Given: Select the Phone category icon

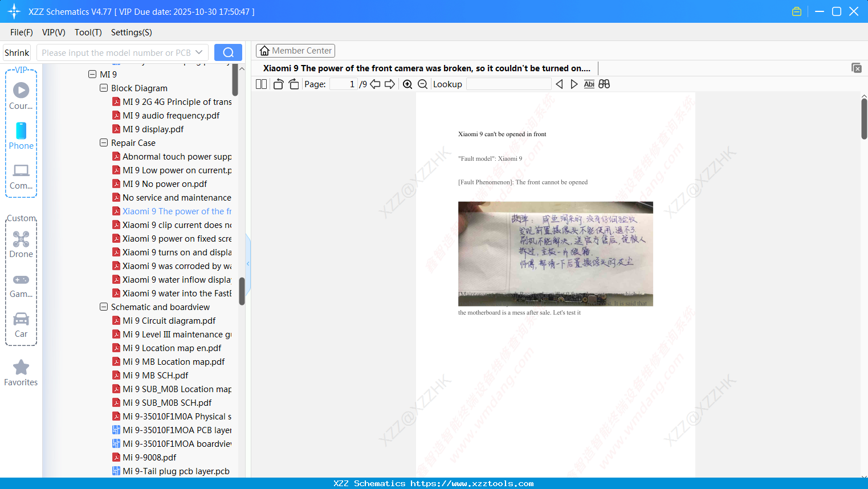Looking at the screenshot, I should click(x=21, y=136).
